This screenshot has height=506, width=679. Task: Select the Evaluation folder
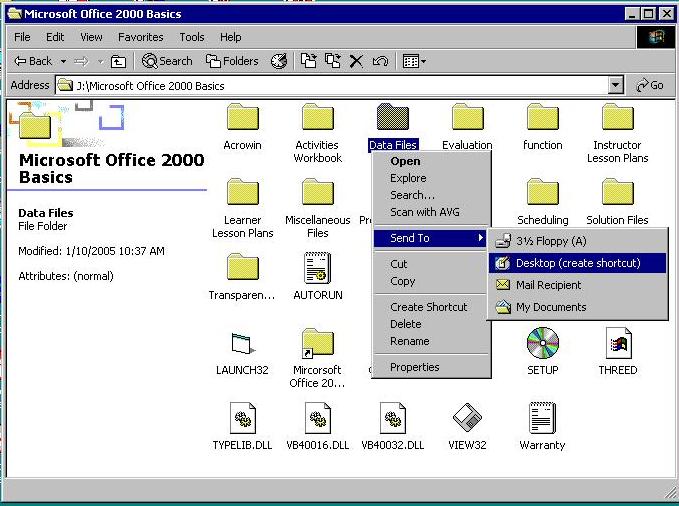pos(467,126)
